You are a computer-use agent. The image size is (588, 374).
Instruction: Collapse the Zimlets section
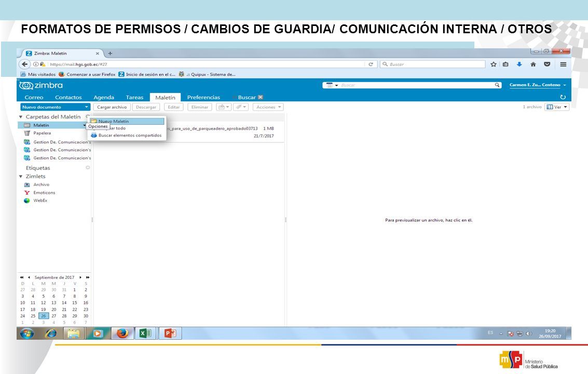21,176
